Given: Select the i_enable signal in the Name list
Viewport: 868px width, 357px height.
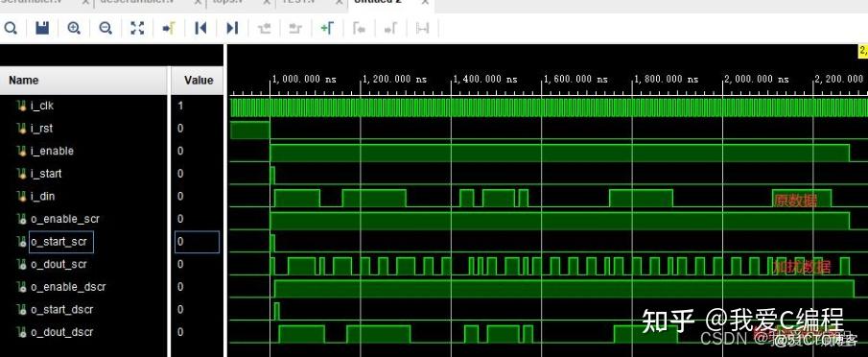Looking at the screenshot, I should tap(52, 151).
